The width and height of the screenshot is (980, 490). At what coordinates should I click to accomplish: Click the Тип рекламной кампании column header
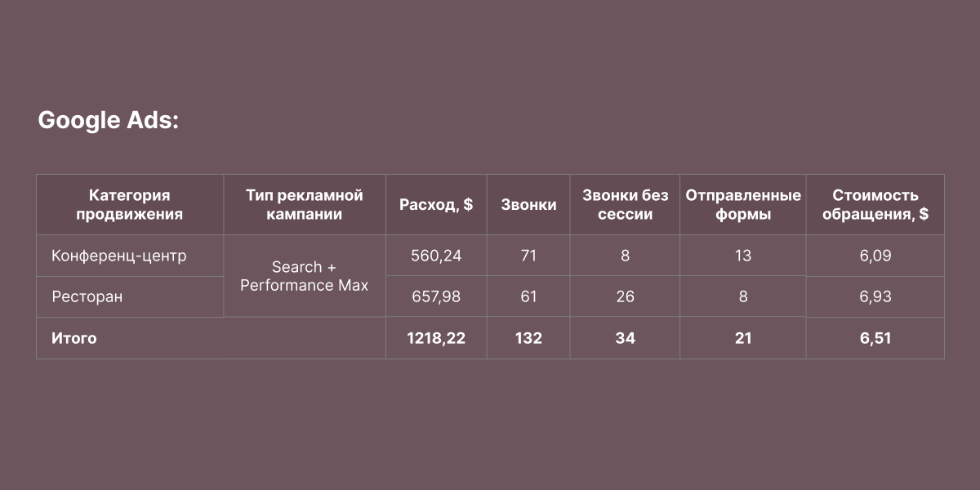pyautogui.click(x=304, y=205)
